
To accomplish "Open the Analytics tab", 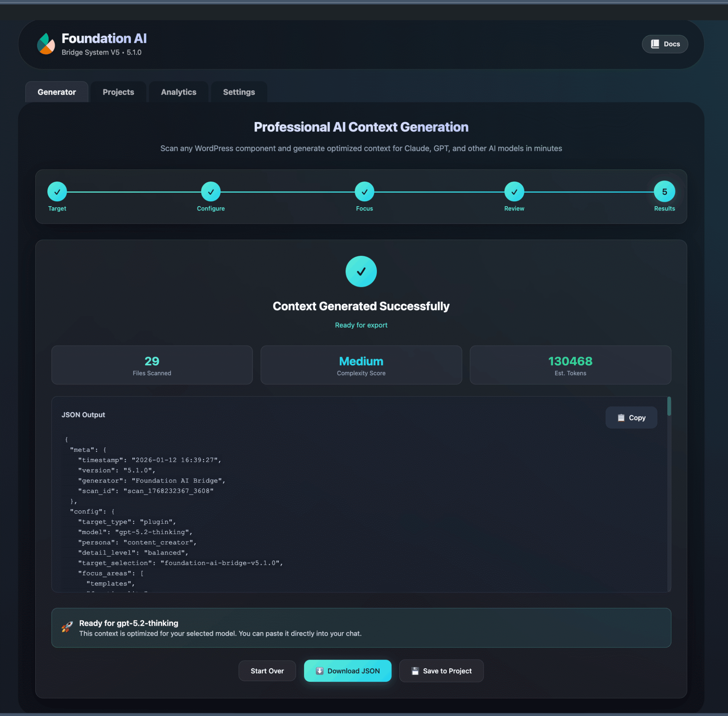I will pos(178,92).
